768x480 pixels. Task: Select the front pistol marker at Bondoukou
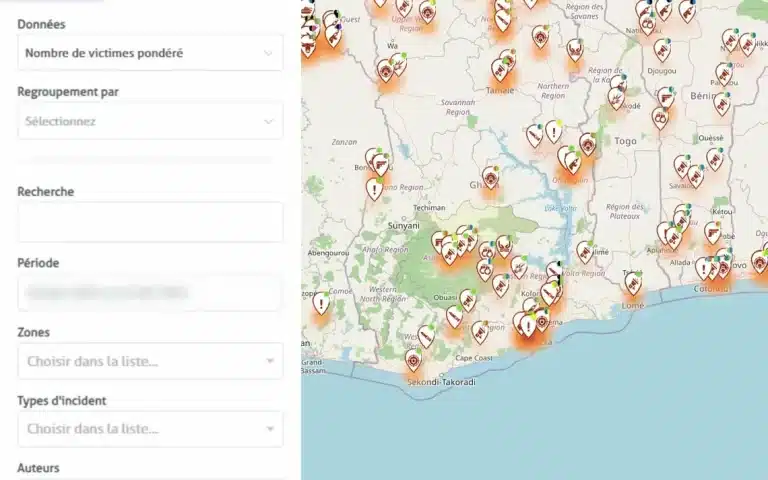tap(381, 165)
